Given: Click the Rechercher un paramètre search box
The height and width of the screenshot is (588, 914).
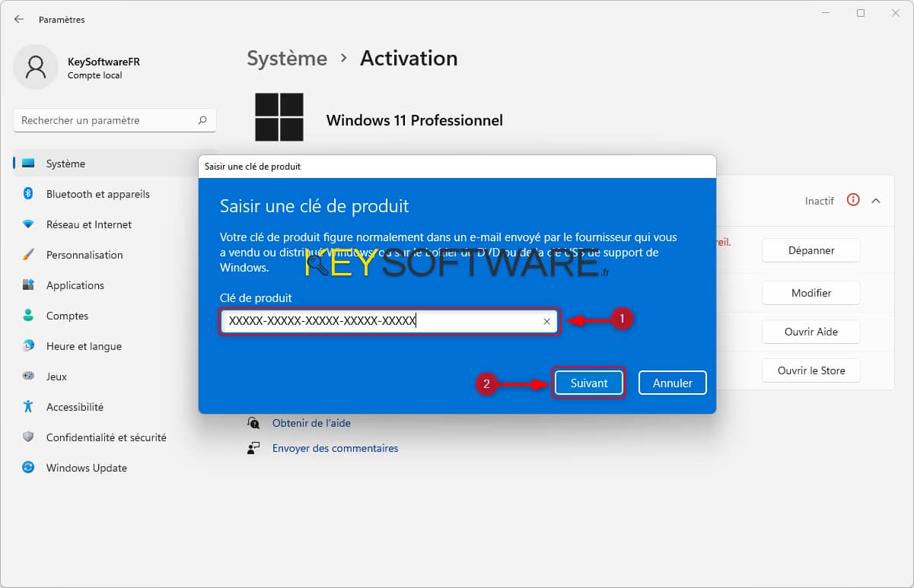Looking at the screenshot, I should point(115,120).
